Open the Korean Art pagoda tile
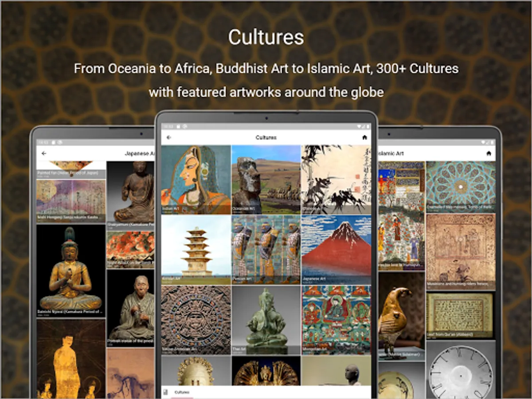 (x=196, y=250)
